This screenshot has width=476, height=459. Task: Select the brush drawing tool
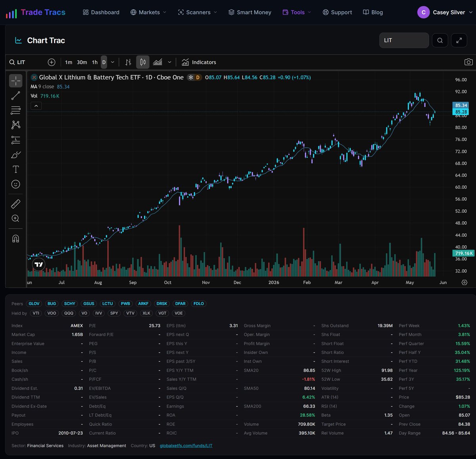tap(16, 154)
